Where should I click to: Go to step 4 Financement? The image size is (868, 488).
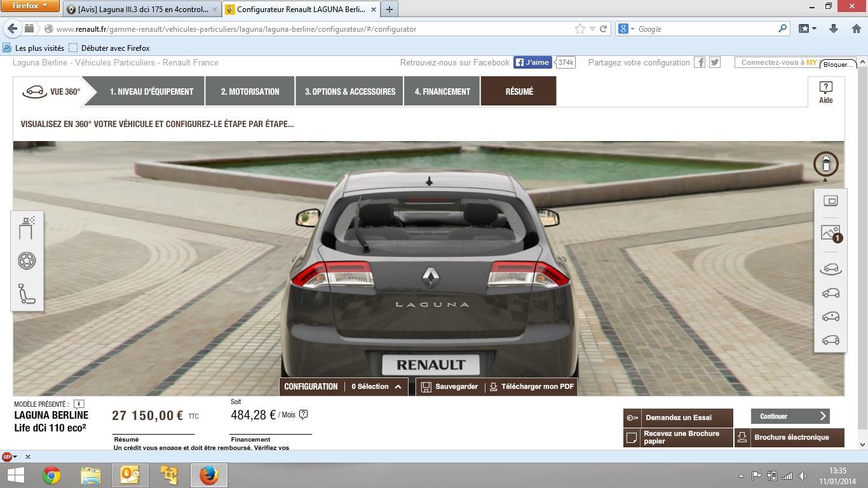442,91
